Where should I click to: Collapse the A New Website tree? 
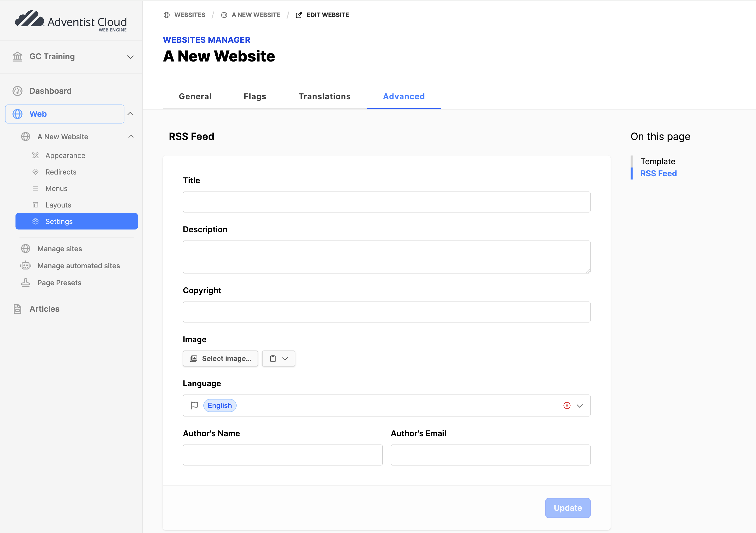coord(131,136)
